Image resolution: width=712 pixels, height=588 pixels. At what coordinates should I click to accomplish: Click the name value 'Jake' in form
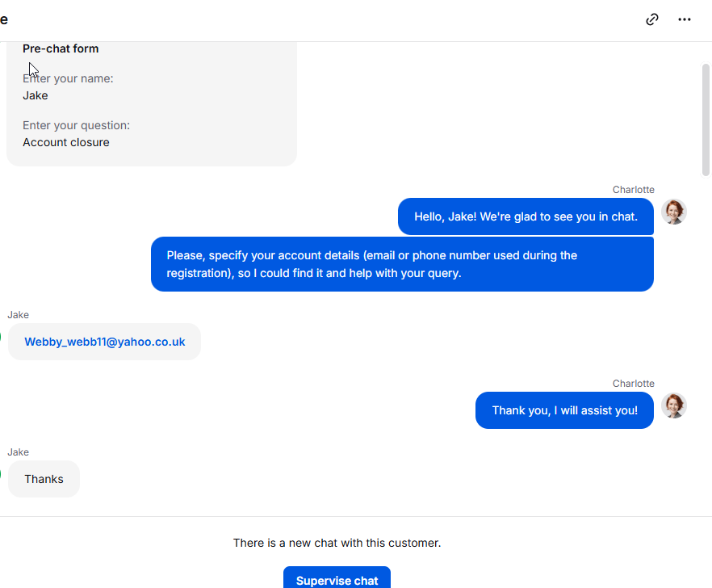(36, 95)
